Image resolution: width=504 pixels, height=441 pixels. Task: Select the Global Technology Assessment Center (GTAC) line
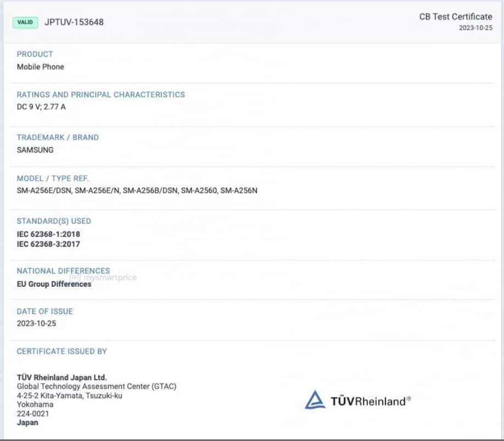(x=97, y=387)
